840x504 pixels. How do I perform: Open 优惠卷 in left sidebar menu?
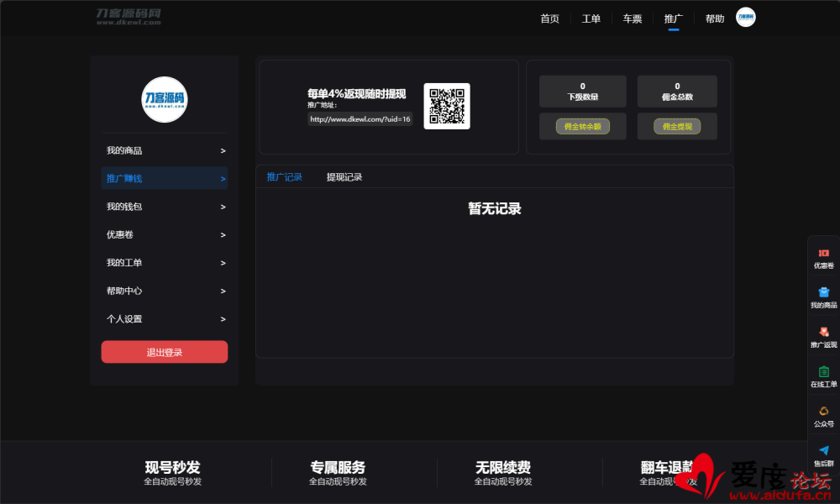pyautogui.click(x=165, y=234)
